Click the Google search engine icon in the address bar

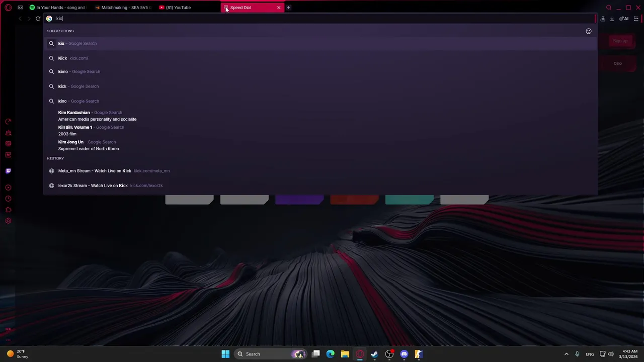pos(49,19)
